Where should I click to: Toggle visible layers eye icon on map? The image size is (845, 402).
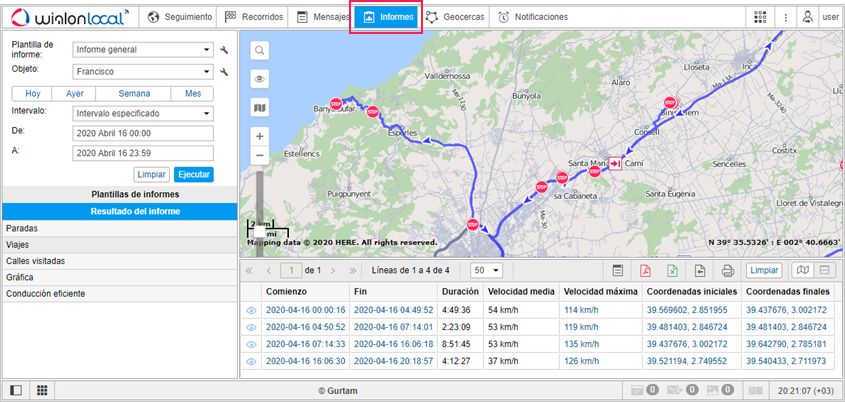(x=260, y=78)
